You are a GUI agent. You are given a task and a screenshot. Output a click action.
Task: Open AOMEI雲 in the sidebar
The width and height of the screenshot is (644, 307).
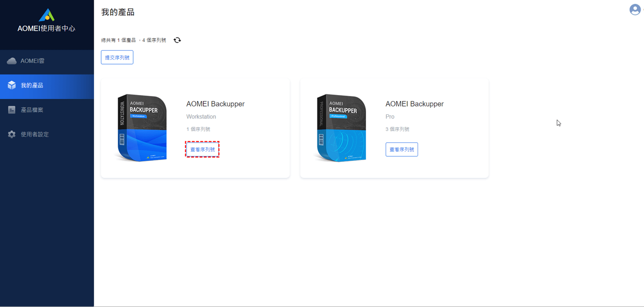(x=47, y=61)
